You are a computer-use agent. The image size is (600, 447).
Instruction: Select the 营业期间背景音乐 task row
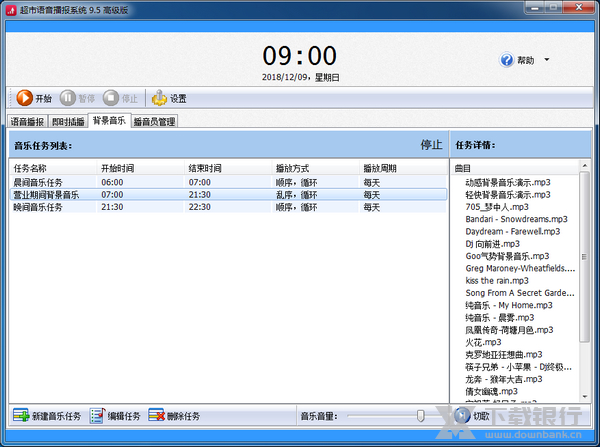228,194
